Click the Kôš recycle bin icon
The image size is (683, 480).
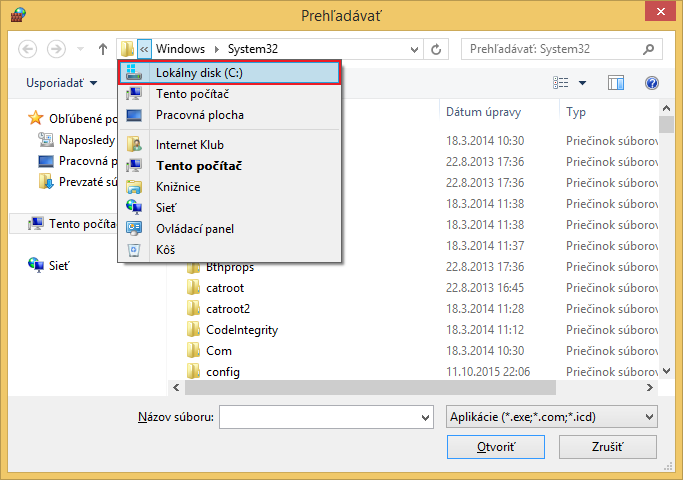pyautogui.click(x=134, y=250)
